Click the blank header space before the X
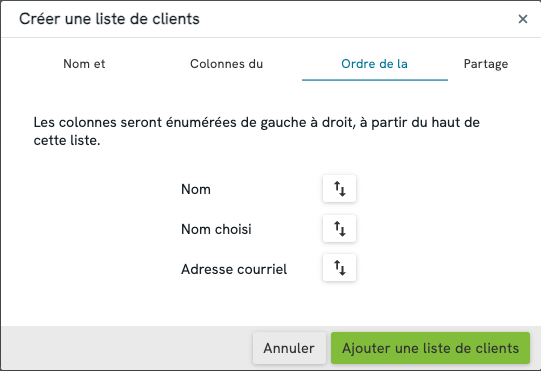 point(358,19)
